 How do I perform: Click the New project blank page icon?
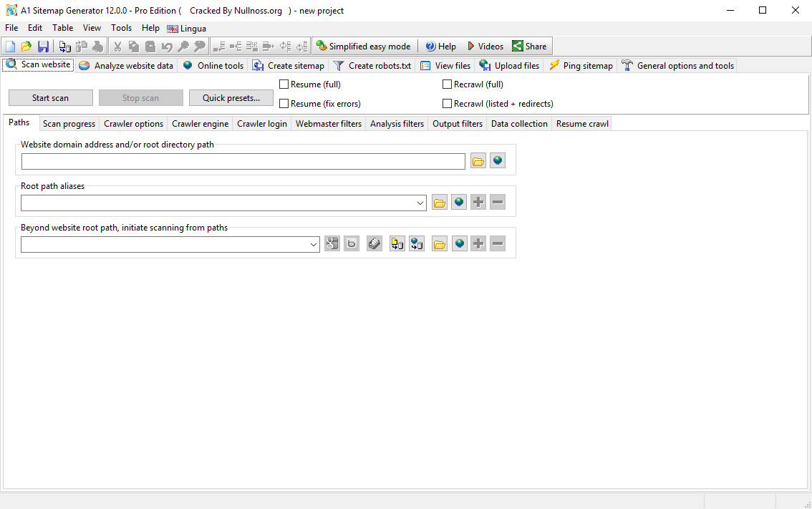click(10, 47)
